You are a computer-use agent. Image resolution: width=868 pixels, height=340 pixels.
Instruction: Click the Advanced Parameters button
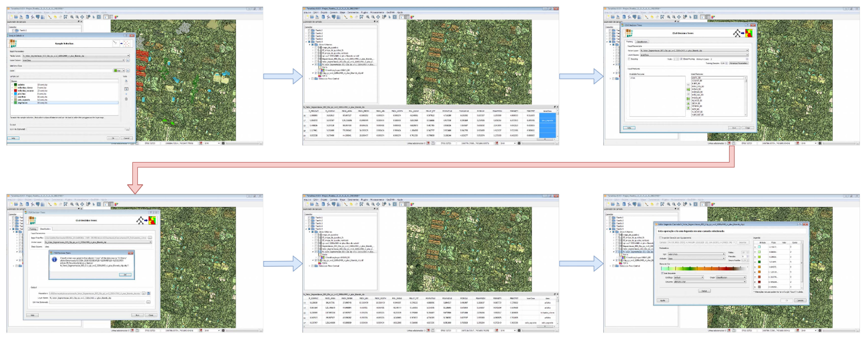coord(739,63)
